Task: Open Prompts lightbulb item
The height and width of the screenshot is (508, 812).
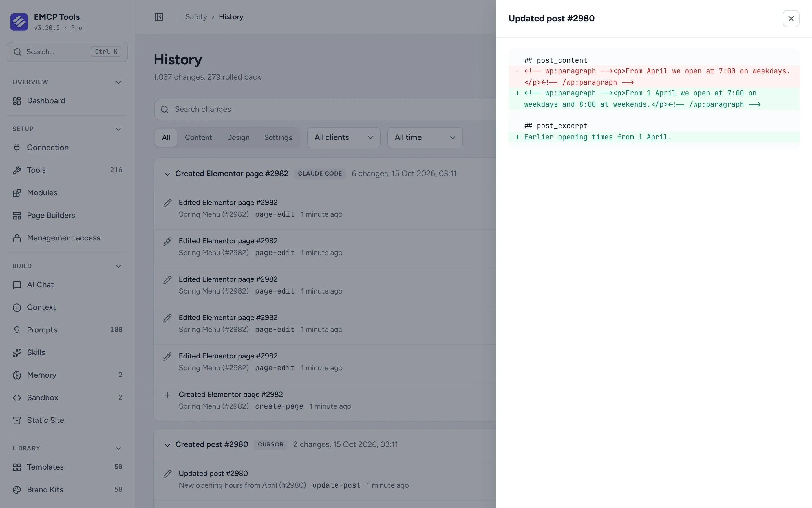Action: pyautogui.click(x=67, y=330)
